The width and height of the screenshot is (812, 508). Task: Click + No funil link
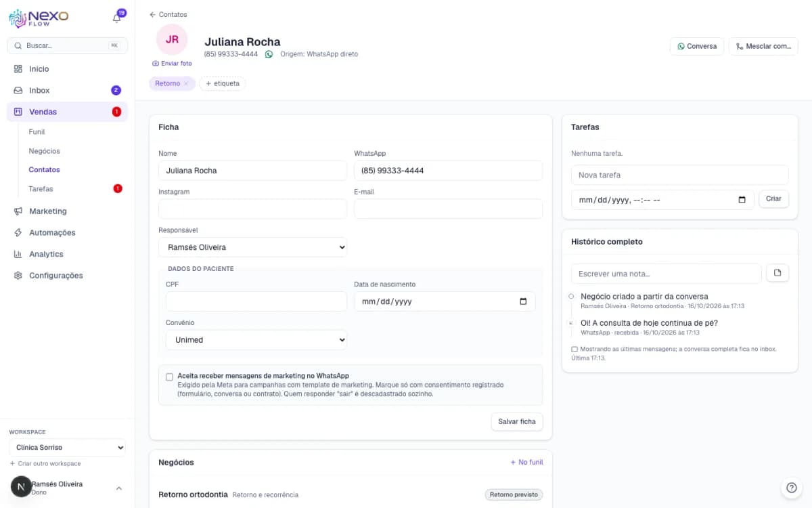tap(526, 462)
